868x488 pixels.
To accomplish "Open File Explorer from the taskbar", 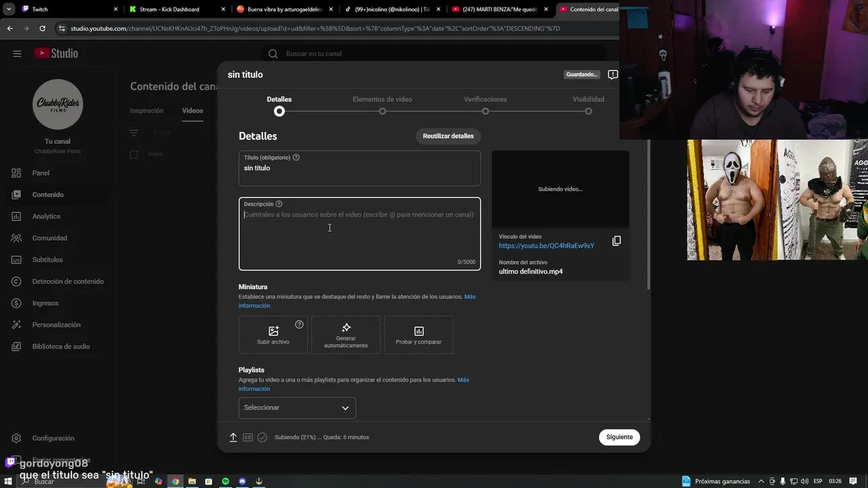I will tap(192, 481).
